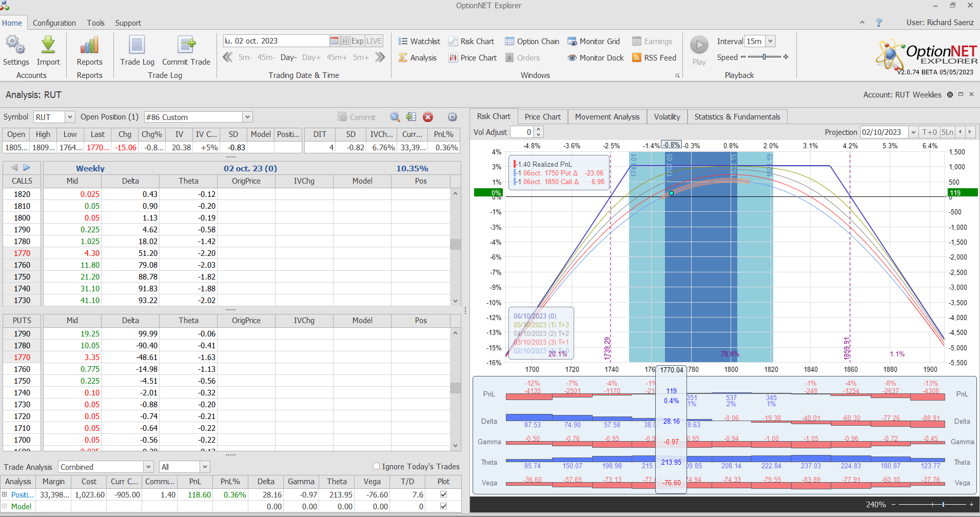The height and width of the screenshot is (517, 980).
Task: Click the help question mark icon
Action: point(879,23)
